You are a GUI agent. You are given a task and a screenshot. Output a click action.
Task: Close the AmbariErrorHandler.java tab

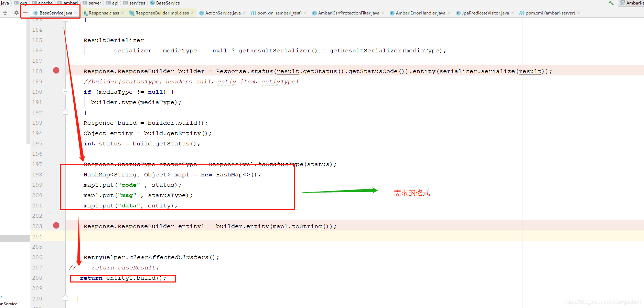[449, 13]
